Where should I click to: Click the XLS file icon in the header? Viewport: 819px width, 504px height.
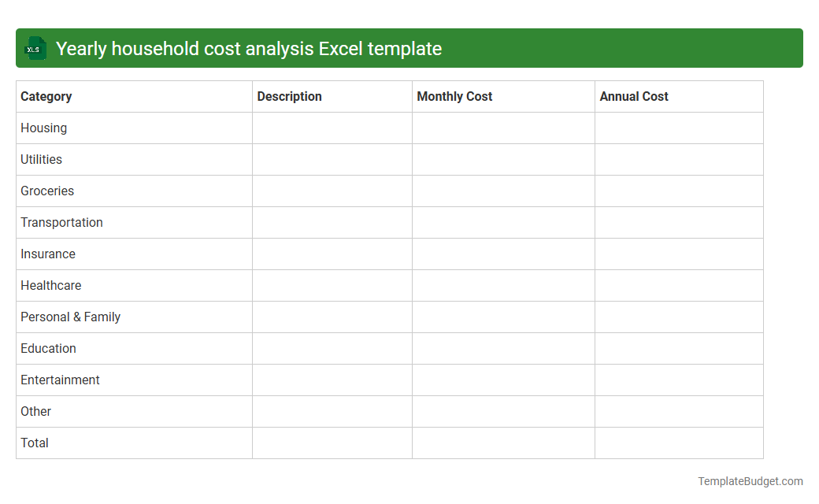pos(35,48)
